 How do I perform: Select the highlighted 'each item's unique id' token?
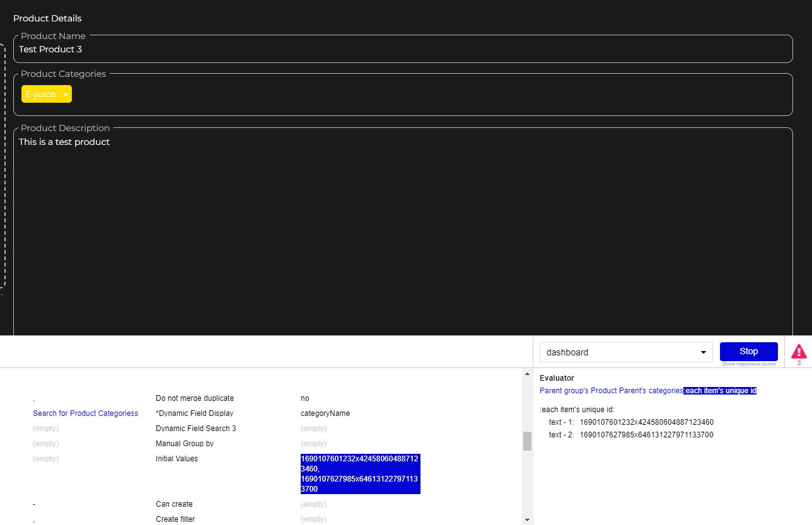pyautogui.click(x=719, y=390)
